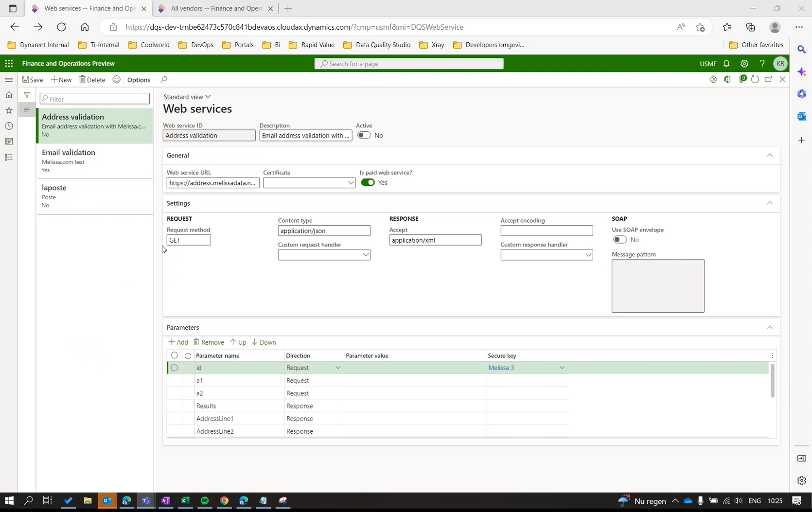This screenshot has width=812, height=512.
Task: Click the action pane search magnifier
Action: click(164, 79)
